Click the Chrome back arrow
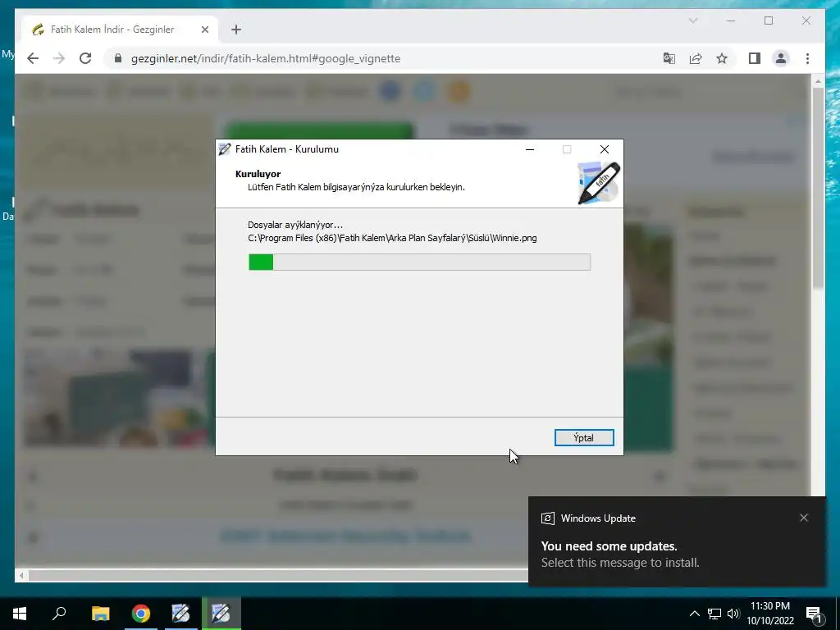840x630 pixels. [x=33, y=58]
